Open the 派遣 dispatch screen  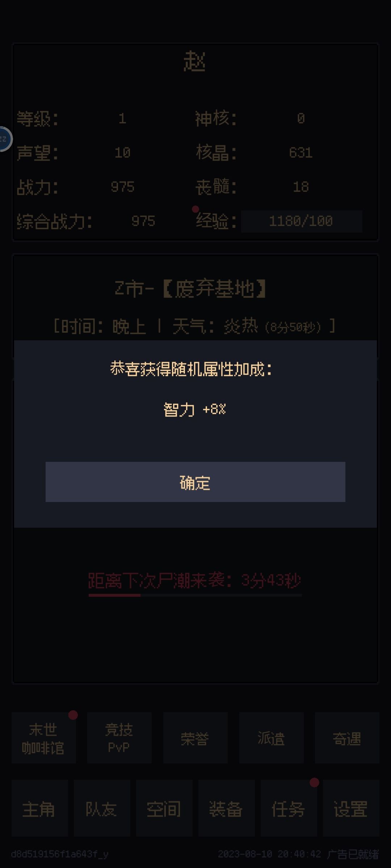click(x=271, y=738)
